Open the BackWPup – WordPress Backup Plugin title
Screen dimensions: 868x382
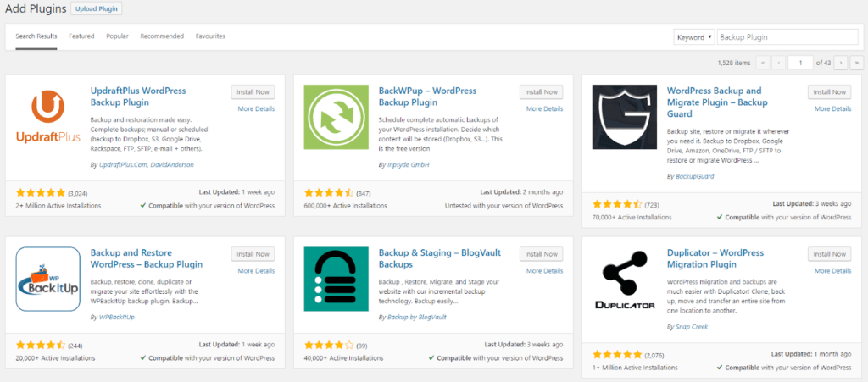pos(427,97)
